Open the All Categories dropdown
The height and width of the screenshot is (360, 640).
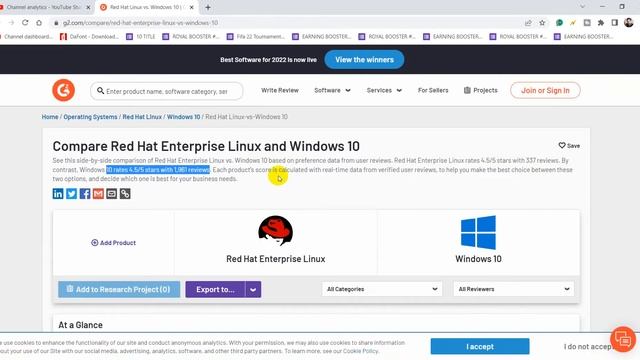pyautogui.click(x=382, y=289)
